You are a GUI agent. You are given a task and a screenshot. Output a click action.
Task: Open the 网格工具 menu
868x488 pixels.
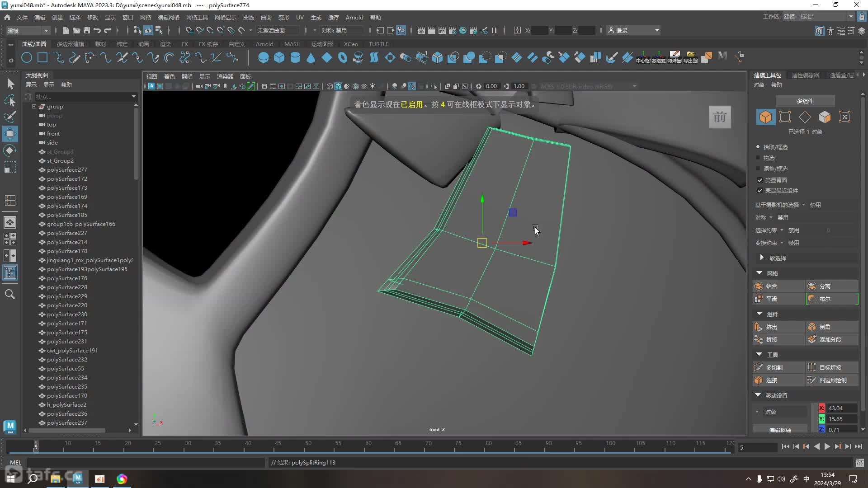197,17
